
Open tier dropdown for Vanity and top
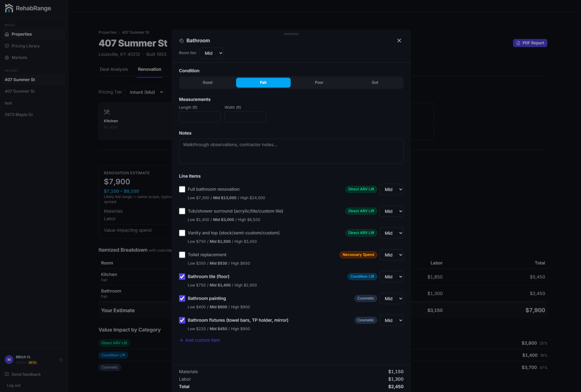(391, 233)
